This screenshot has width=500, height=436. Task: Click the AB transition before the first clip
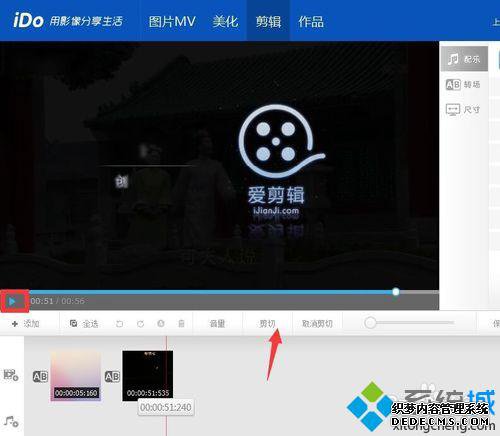click(40, 377)
